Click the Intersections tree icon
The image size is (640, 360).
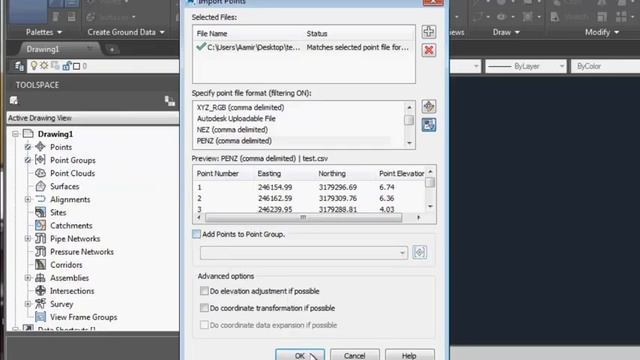40,291
